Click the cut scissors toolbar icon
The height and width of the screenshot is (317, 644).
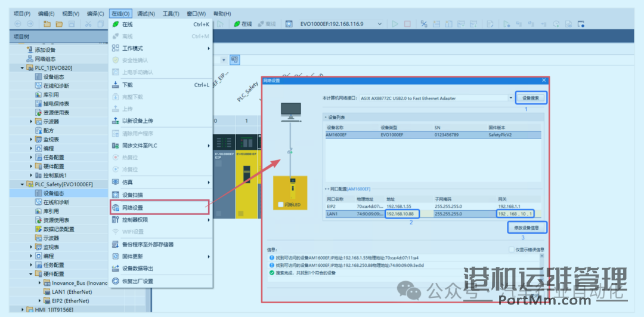pos(88,24)
